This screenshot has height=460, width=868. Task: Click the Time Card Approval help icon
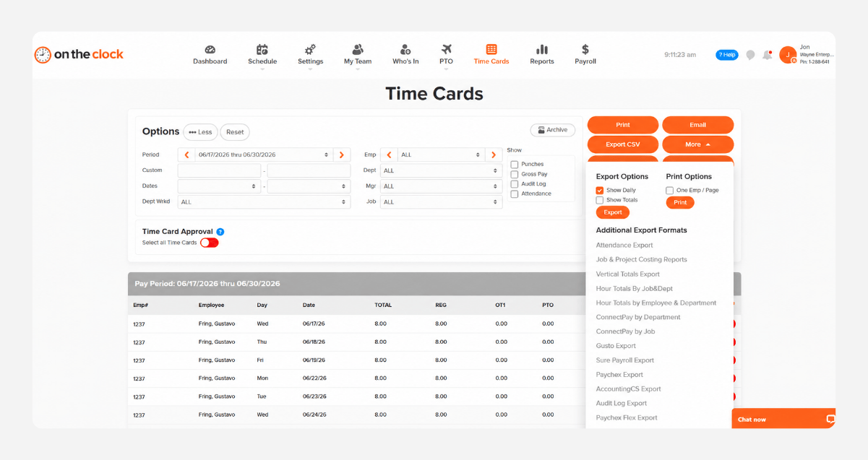(x=220, y=232)
